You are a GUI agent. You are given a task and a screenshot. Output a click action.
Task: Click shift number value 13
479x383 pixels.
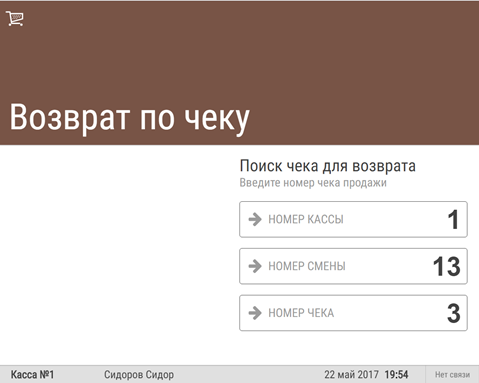(447, 266)
